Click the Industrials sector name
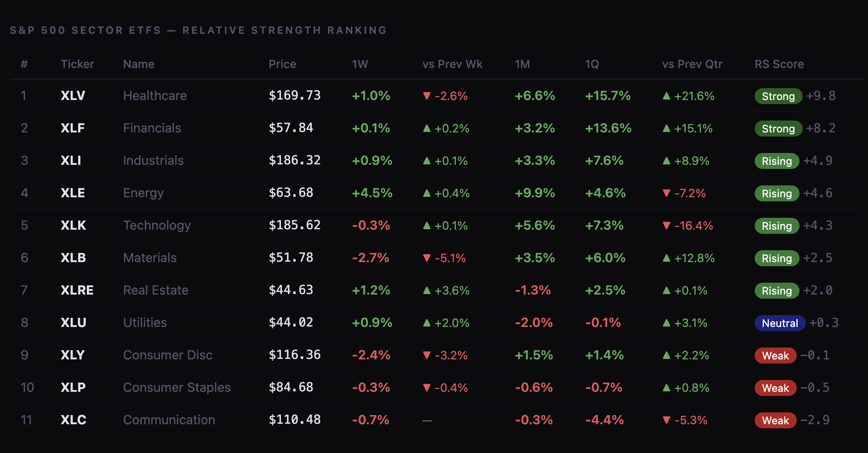This screenshot has width=868, height=453. coord(153,161)
